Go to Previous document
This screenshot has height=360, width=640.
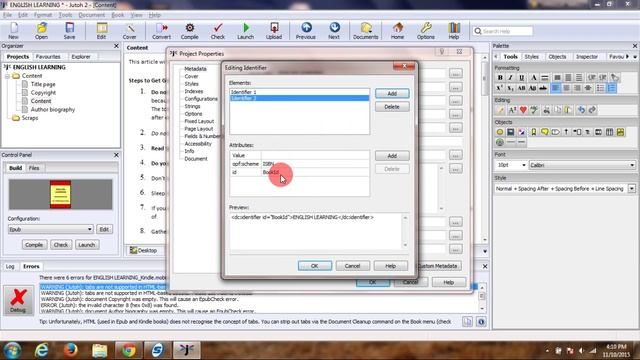point(306,31)
